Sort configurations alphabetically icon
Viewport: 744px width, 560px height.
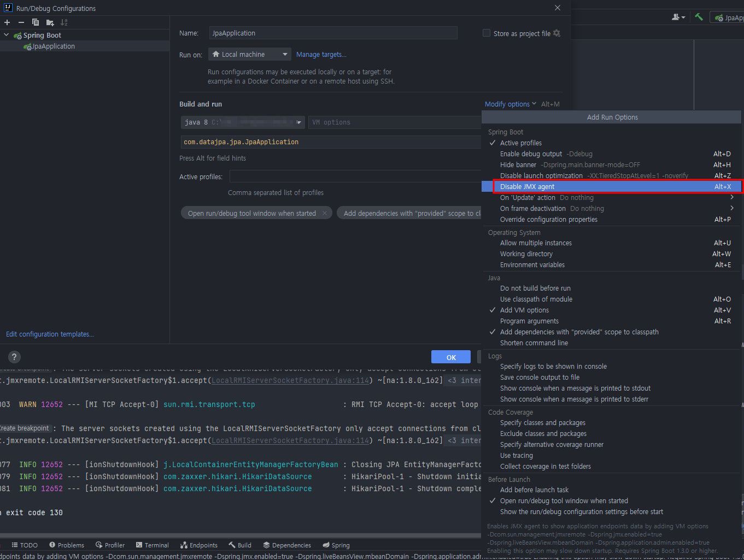click(x=64, y=22)
